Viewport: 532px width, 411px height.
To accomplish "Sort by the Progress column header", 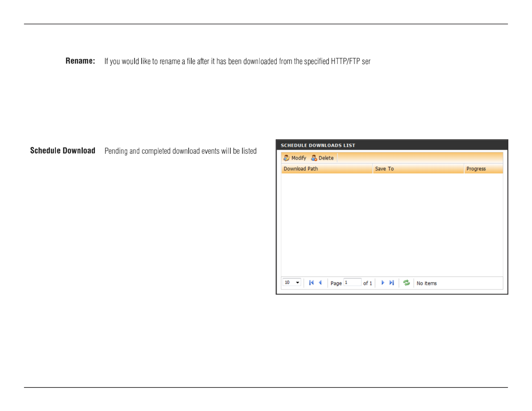I will [x=484, y=169].
